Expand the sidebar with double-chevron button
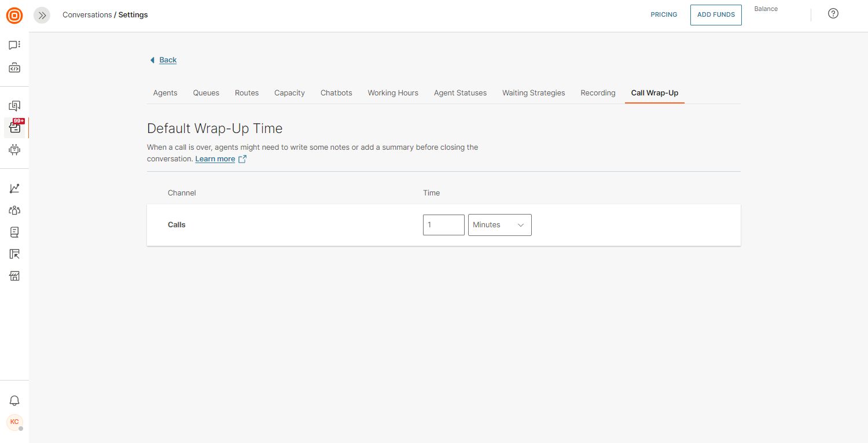The width and height of the screenshot is (868, 443). (42, 16)
